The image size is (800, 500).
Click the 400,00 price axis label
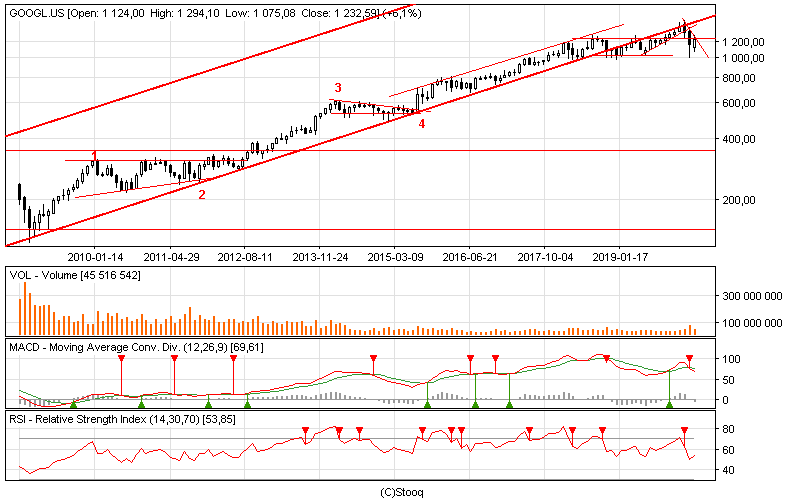tap(738, 139)
